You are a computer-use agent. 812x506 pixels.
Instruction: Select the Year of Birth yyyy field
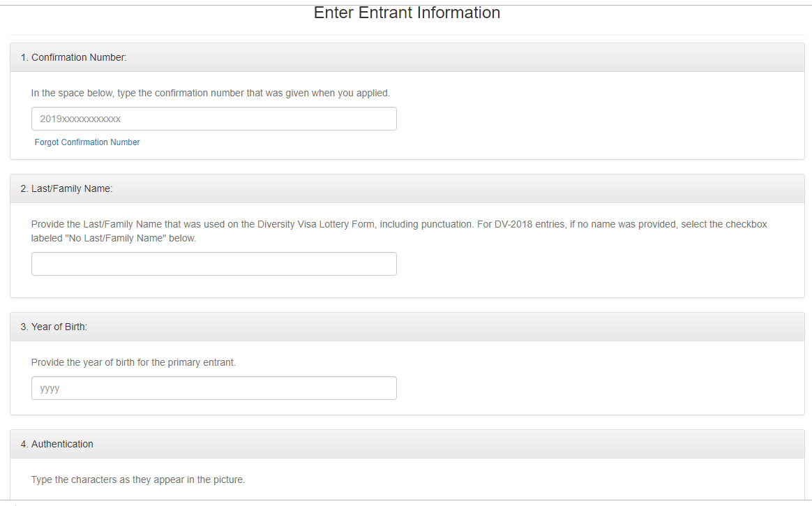click(x=213, y=388)
